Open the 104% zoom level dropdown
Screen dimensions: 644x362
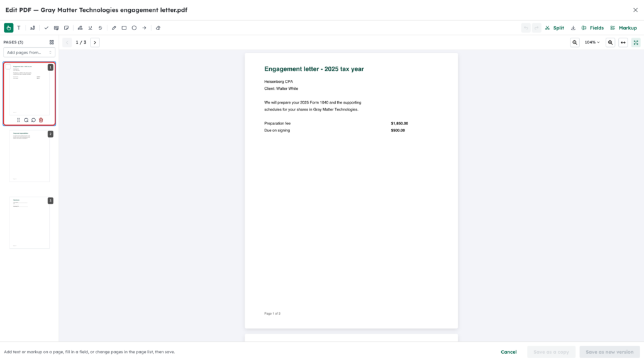[592, 42]
